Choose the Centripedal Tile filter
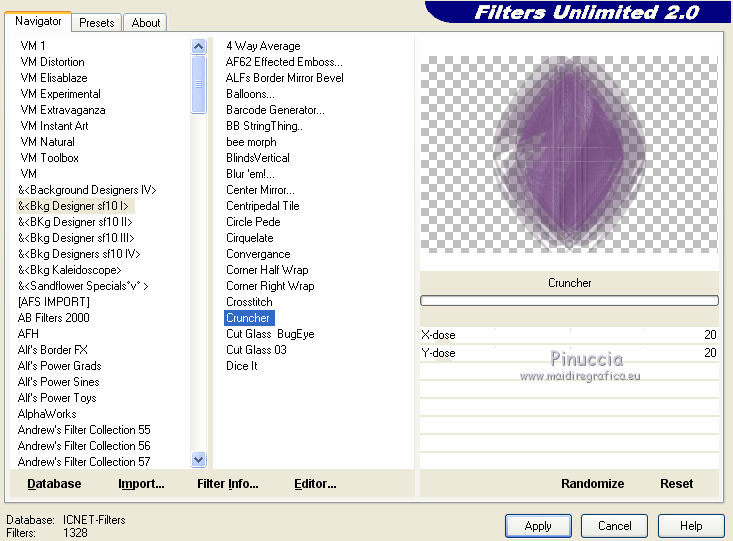 tap(263, 206)
